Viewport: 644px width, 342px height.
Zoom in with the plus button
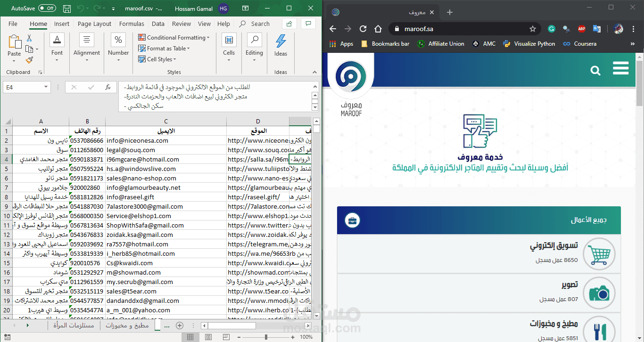pos(293,337)
